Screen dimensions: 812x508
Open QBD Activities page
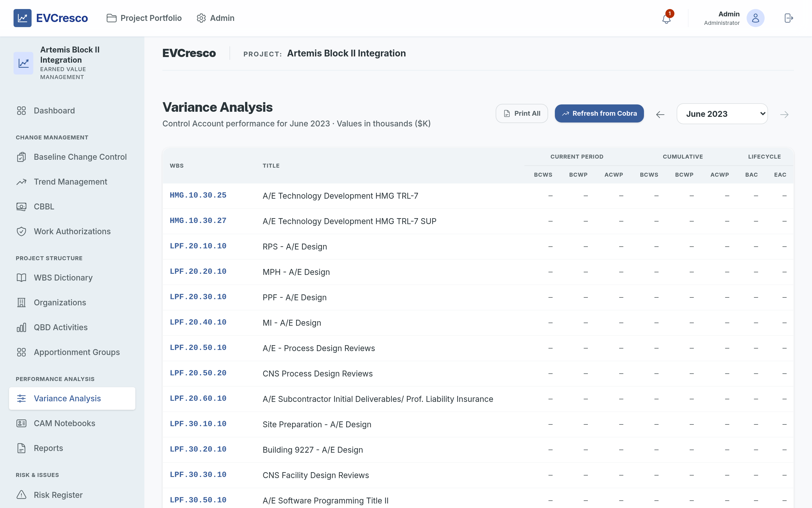click(x=72, y=327)
